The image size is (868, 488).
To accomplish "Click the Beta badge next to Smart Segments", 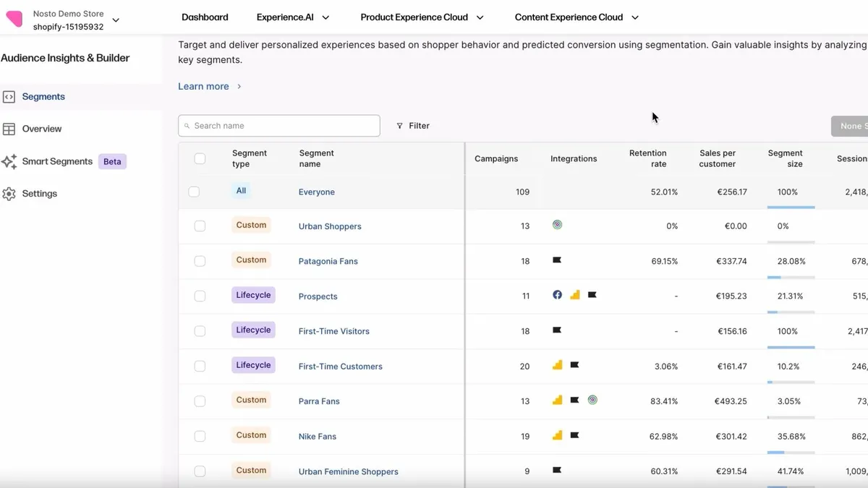I will point(112,161).
